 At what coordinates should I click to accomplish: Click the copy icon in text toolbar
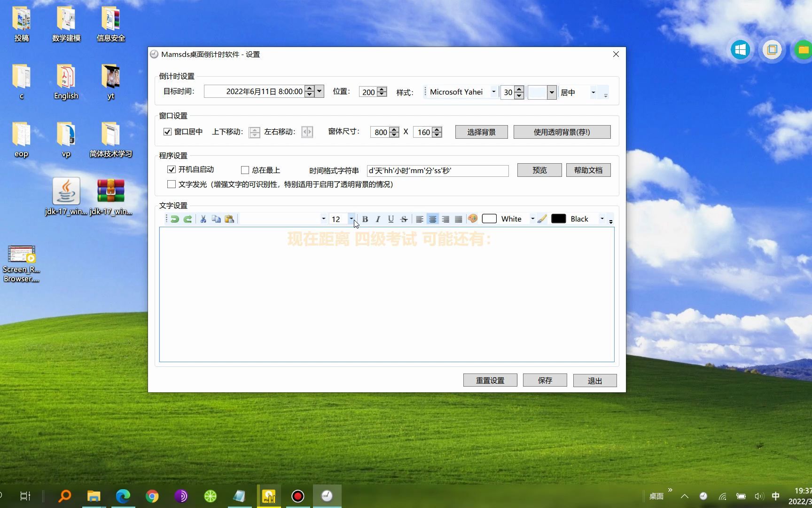click(x=216, y=219)
